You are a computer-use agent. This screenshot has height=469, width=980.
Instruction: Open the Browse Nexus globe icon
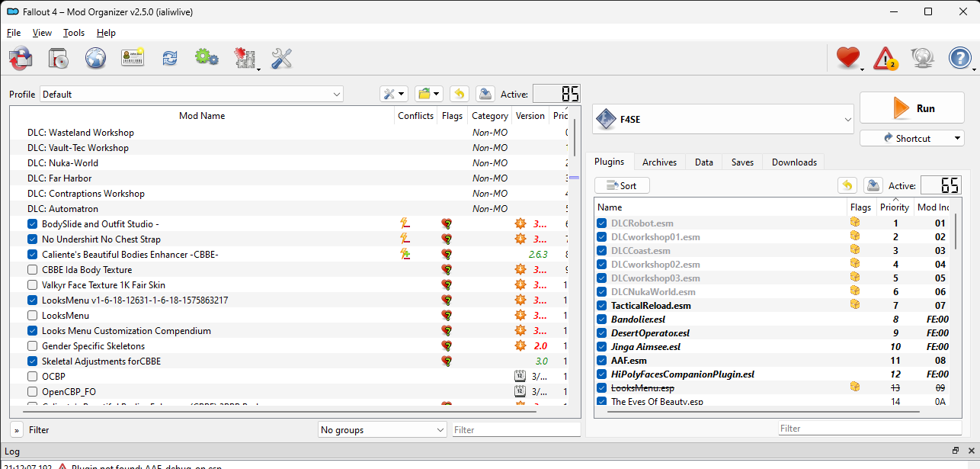pos(95,58)
